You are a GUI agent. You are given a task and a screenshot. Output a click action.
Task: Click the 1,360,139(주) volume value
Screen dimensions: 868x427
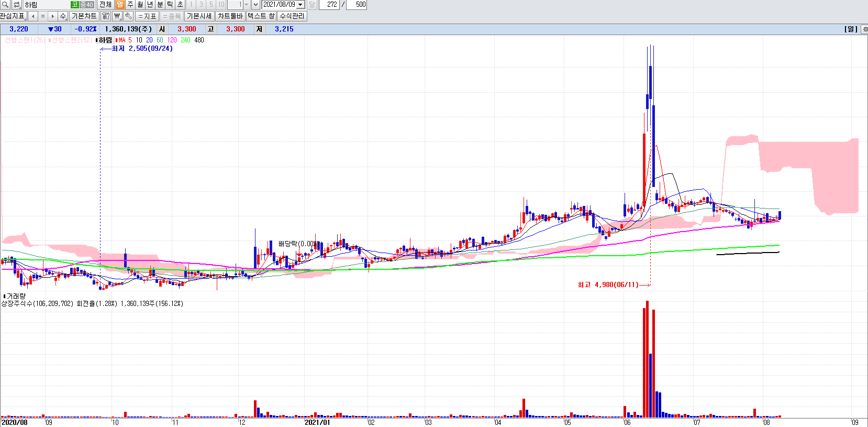128,29
